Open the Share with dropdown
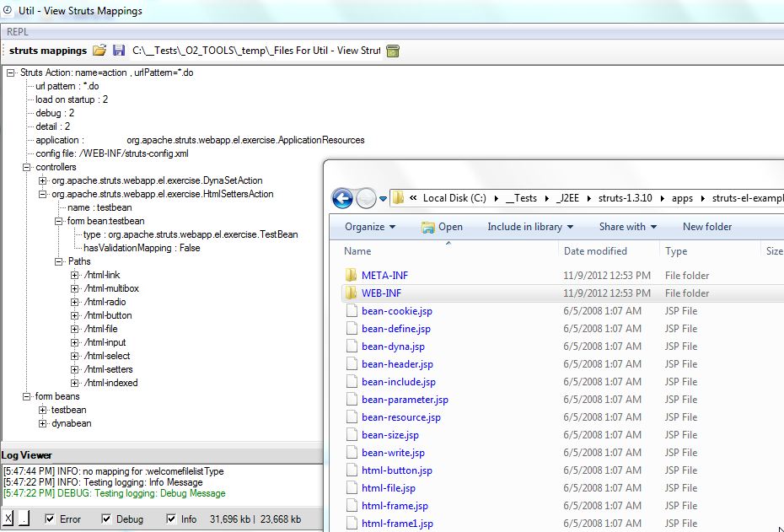Screen dimensions: 784x532 (x=627, y=227)
